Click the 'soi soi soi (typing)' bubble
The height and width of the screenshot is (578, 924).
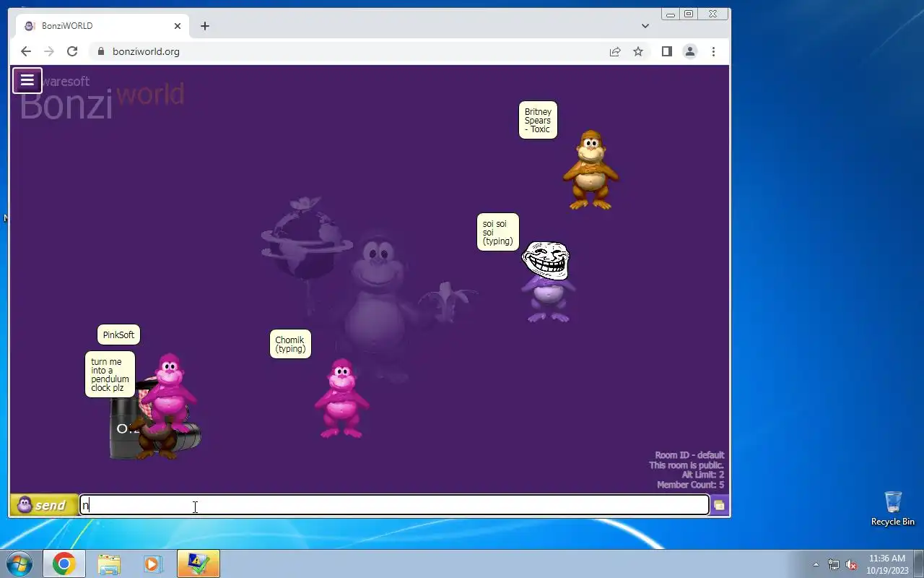tap(498, 232)
